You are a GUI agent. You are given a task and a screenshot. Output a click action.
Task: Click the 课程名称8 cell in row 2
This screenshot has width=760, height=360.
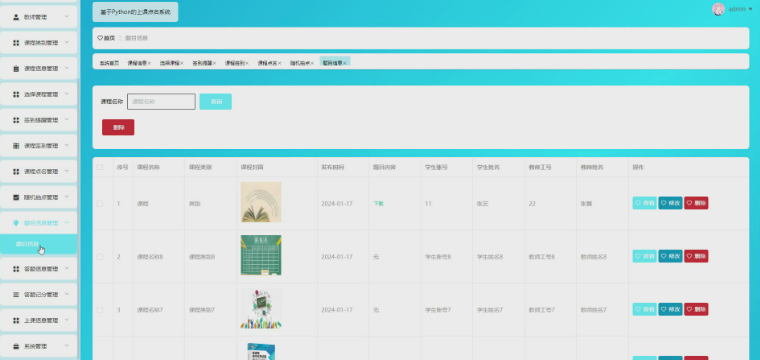pos(150,257)
